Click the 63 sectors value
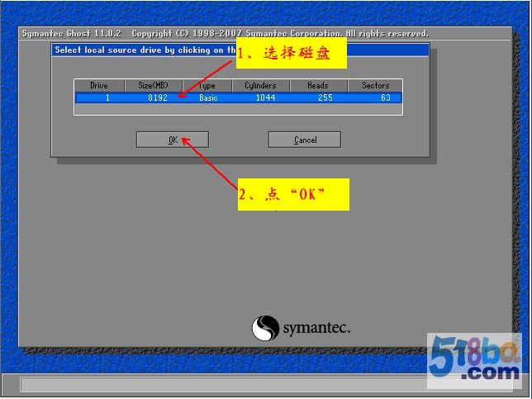The width and height of the screenshot is (532, 399). tap(386, 97)
